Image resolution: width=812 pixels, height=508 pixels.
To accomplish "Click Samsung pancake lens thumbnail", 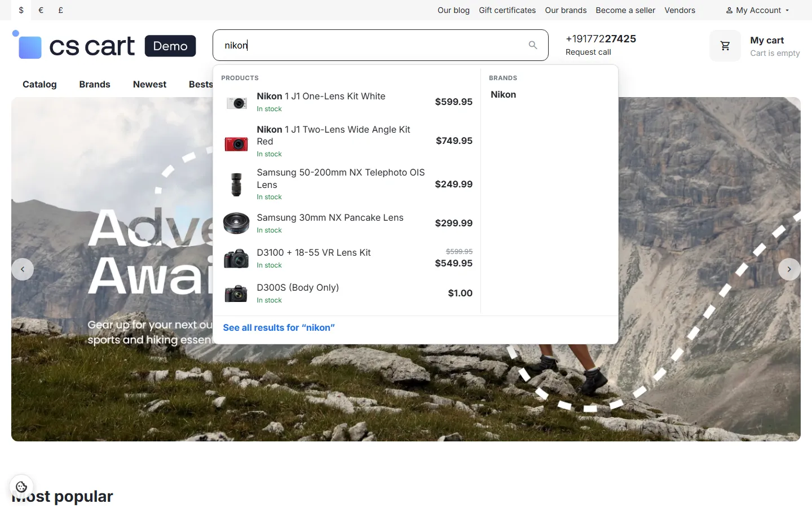I will 236,224.
